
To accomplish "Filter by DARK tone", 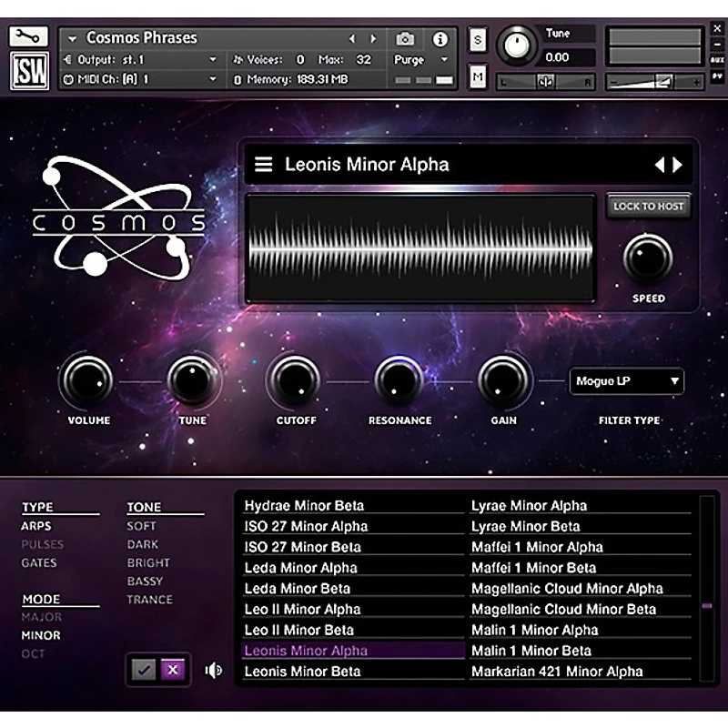I will pyautogui.click(x=143, y=544).
